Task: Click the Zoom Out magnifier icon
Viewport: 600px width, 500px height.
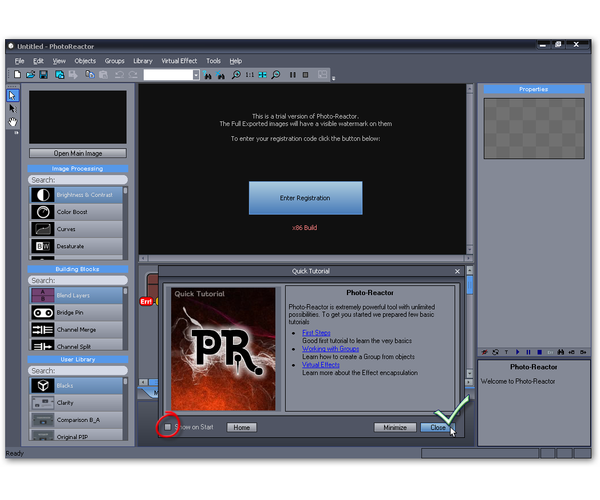Action: [x=276, y=75]
